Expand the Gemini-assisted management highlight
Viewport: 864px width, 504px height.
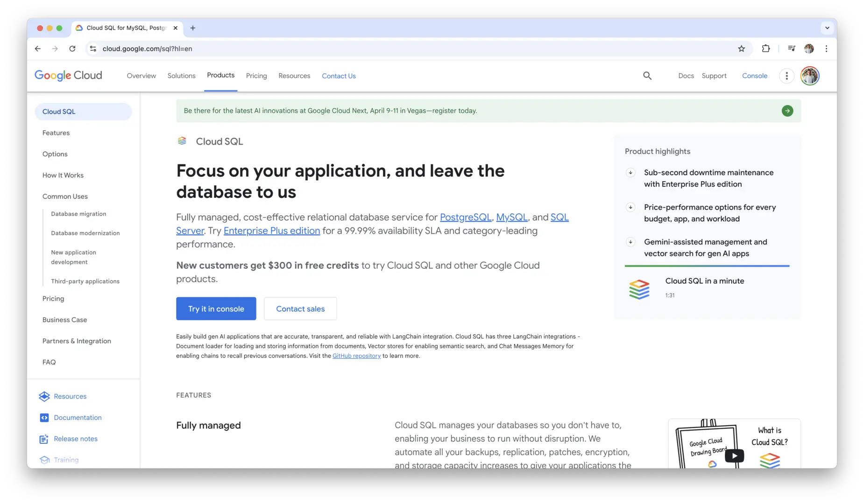[x=630, y=242]
